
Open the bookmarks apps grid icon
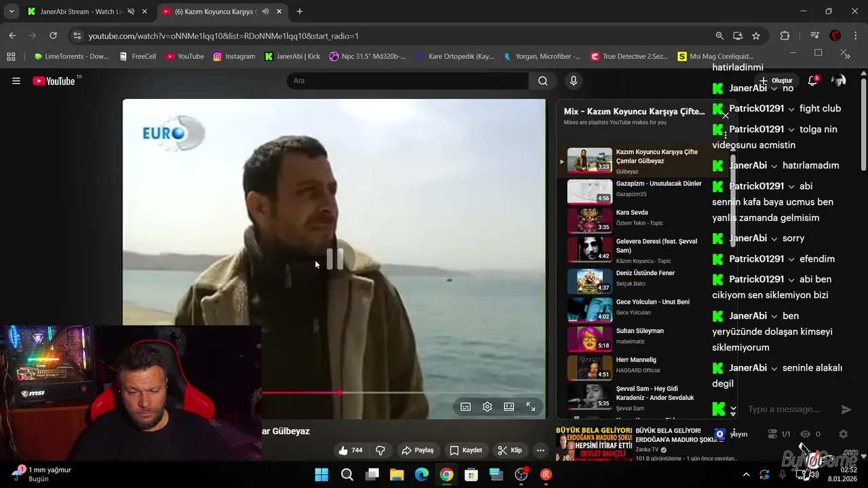pyautogui.click(x=11, y=56)
